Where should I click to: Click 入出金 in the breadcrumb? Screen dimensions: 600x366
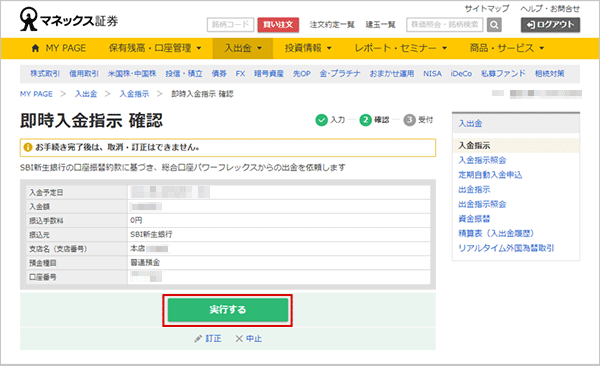pyautogui.click(x=86, y=94)
